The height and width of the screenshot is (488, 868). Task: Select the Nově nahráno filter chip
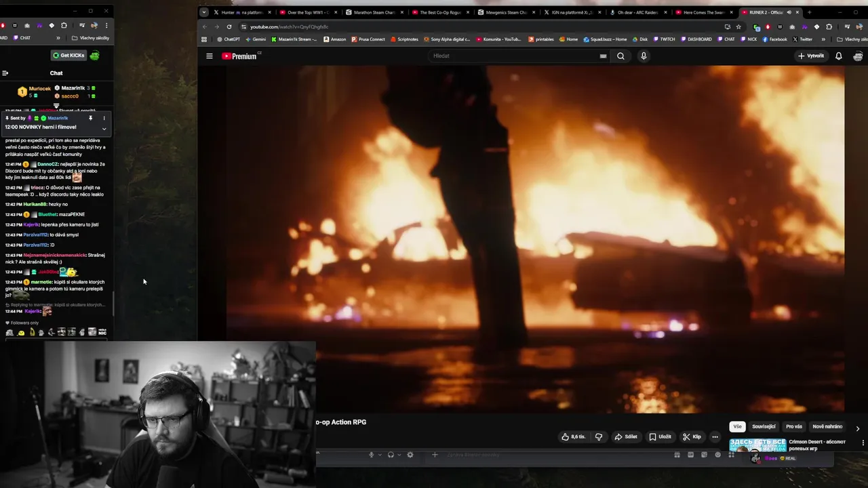(827, 426)
